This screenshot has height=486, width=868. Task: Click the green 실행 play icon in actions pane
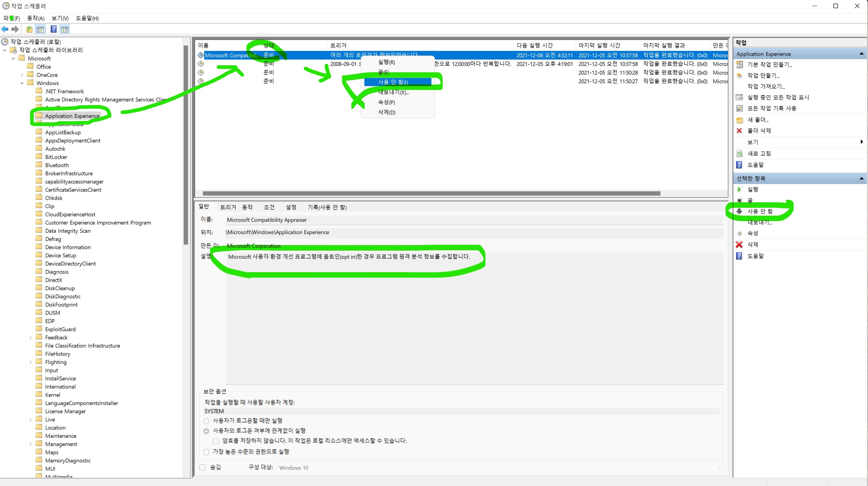click(739, 190)
